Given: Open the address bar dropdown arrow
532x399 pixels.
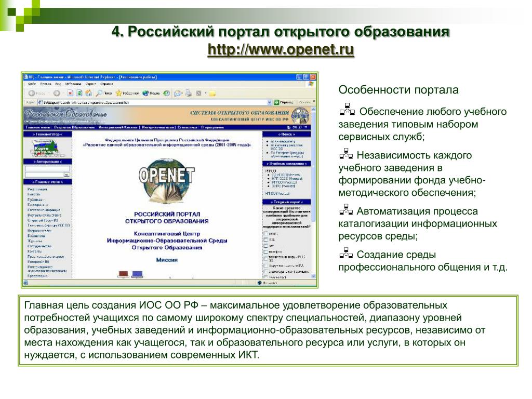Looking at the screenshot, I should tap(270, 102).
